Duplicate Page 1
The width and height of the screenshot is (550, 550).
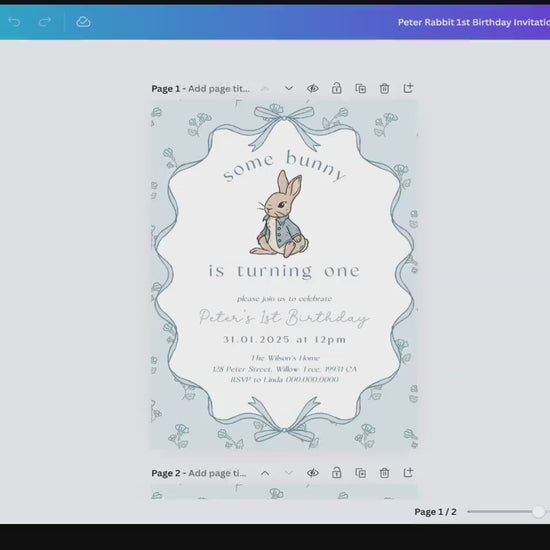tap(361, 88)
